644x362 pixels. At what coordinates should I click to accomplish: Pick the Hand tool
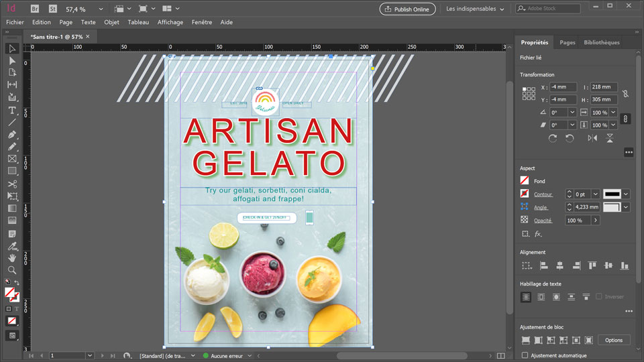coord(12,257)
